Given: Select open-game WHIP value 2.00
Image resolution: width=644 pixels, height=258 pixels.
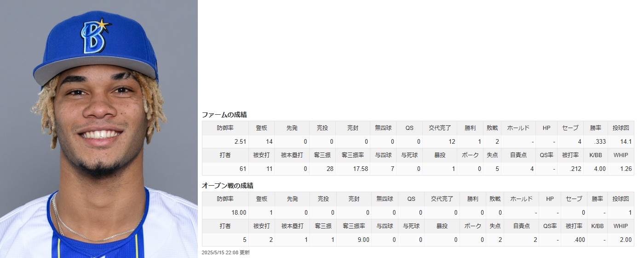Looking at the screenshot, I should [x=625, y=240].
